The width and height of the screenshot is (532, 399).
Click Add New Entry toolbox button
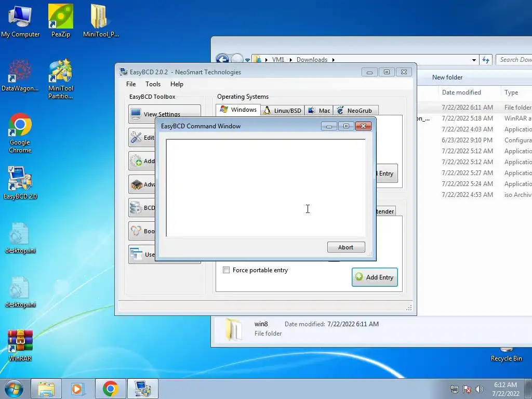(142, 161)
